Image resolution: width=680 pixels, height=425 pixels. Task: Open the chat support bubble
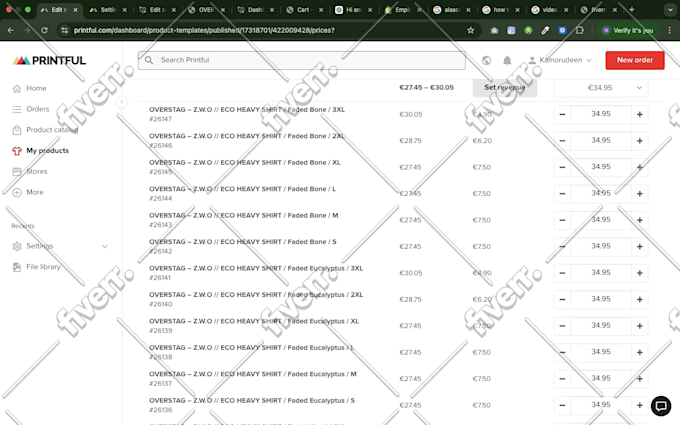[x=661, y=406]
